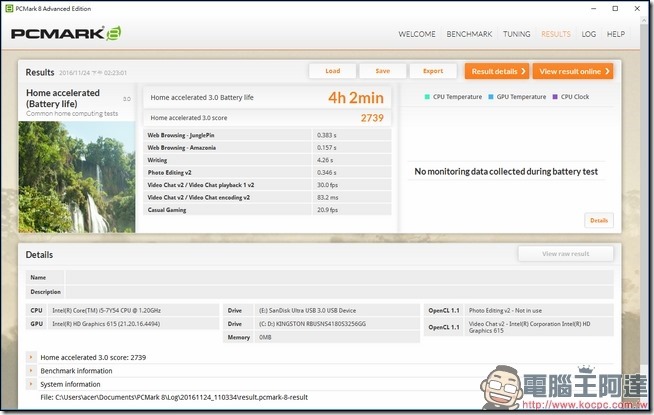The width and height of the screenshot is (654, 415).
Task: Select Video Chat encoding v2 row
Action: (x=267, y=197)
